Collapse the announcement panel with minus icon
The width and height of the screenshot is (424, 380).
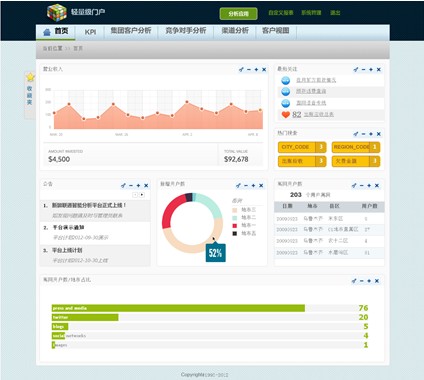(131, 186)
